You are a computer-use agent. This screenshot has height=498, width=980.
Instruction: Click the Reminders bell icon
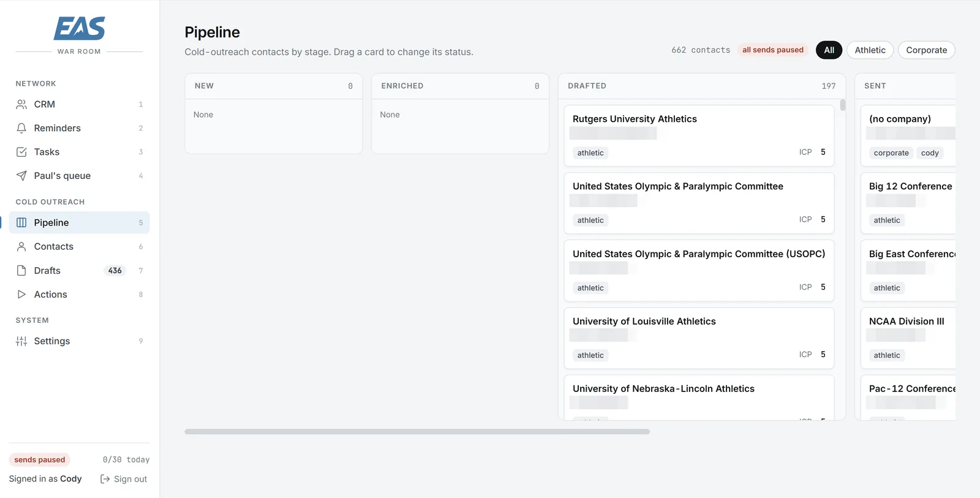[x=21, y=128]
